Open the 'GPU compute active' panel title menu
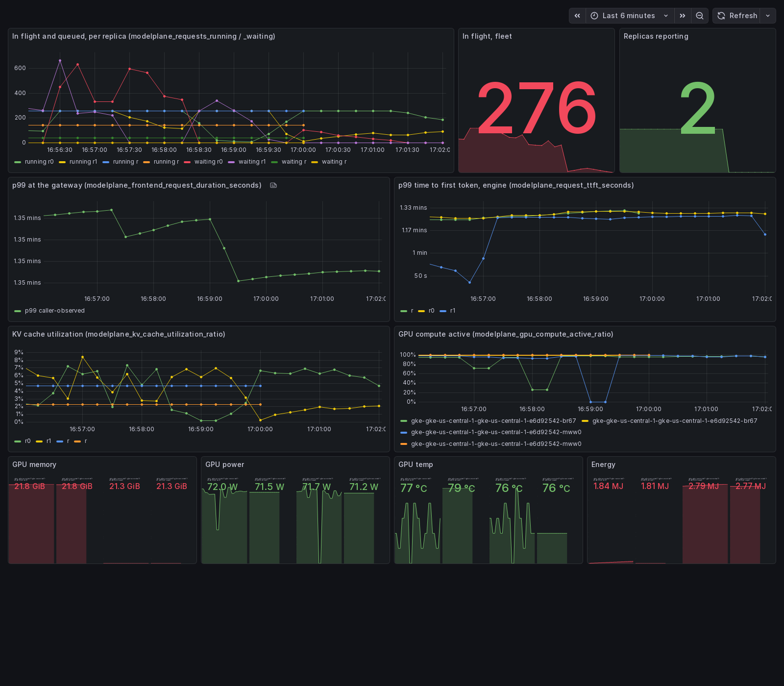The height and width of the screenshot is (686, 784). (506, 334)
